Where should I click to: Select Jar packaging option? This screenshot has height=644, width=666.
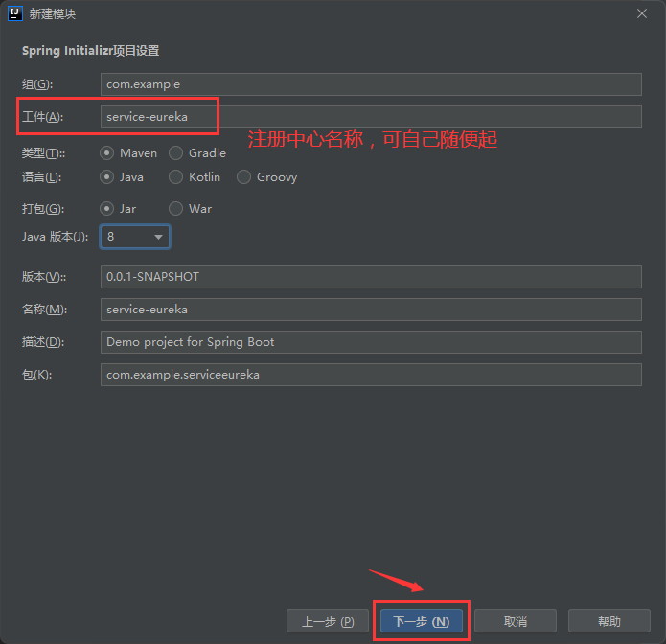[x=108, y=208]
